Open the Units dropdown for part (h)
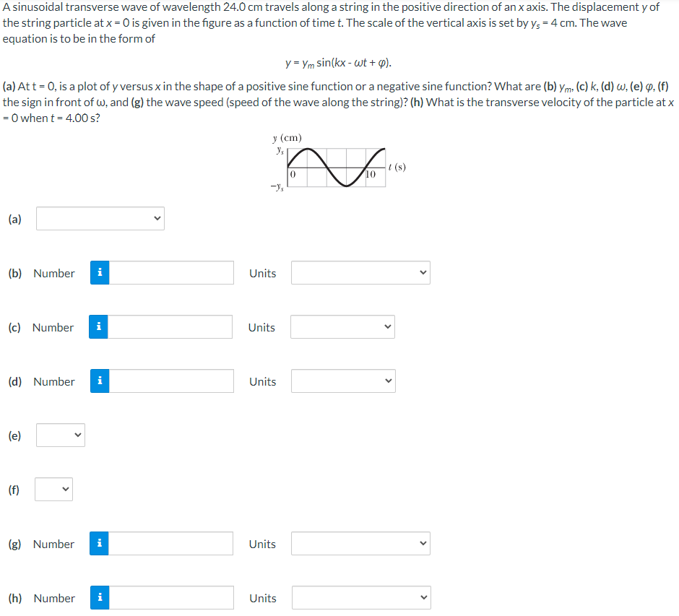 (x=360, y=597)
